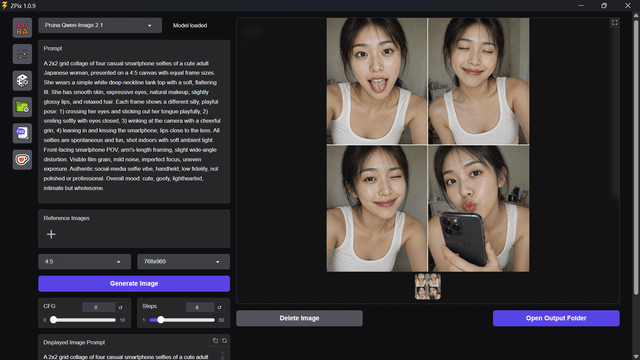Open the 768x960 resolution dropdown
The width and height of the screenshot is (640, 360).
[183, 262]
